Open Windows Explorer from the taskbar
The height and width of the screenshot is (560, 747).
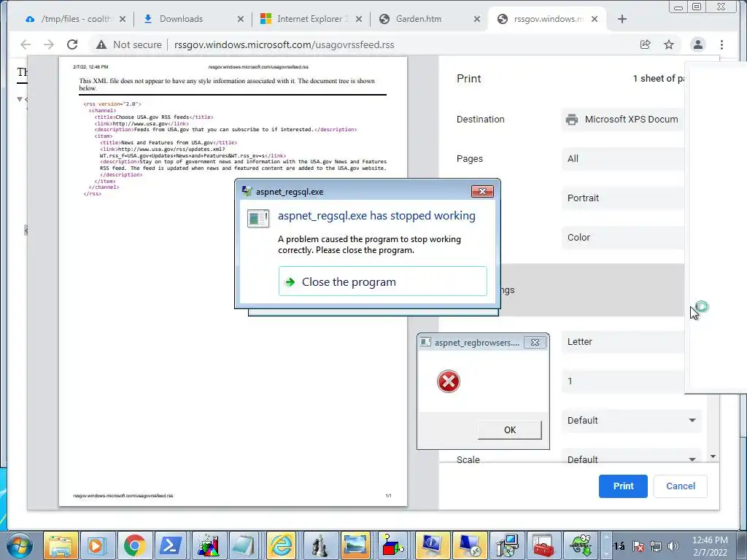point(61,545)
